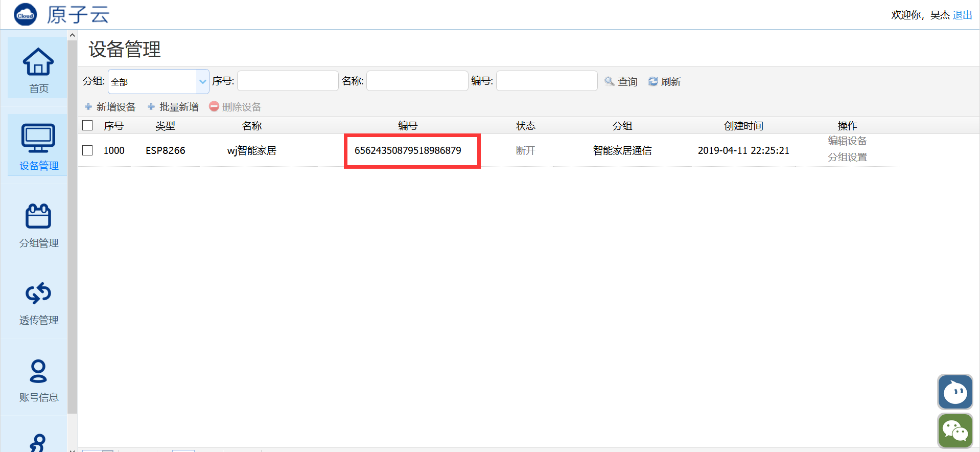Click the 批量新增 button label
980x452 pixels.
179,107
